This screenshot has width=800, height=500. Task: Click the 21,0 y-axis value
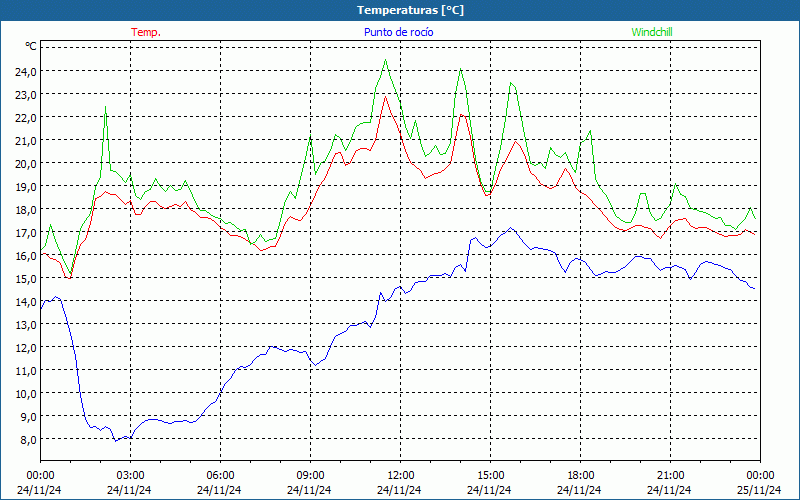click(26, 140)
